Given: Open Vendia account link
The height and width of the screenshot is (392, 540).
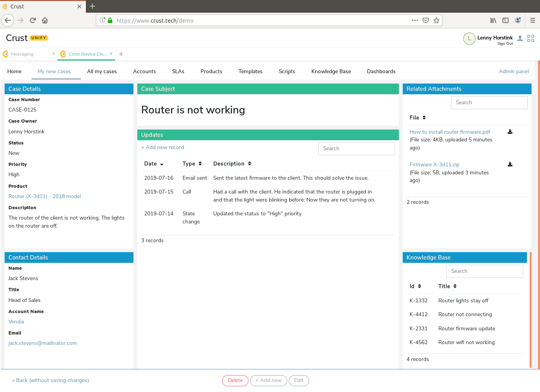Looking at the screenshot, I should (16, 321).
